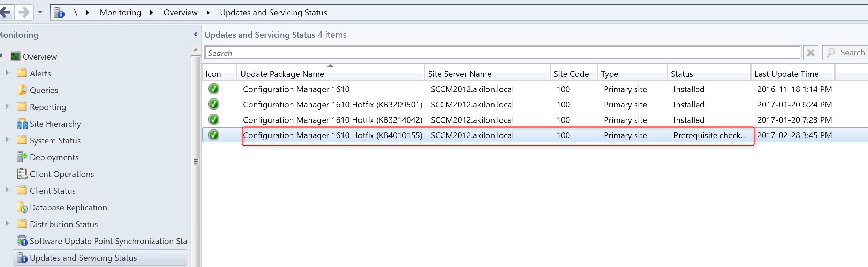This screenshot has width=868, height=267.
Task: Open the Deployments node
Action: tap(54, 157)
